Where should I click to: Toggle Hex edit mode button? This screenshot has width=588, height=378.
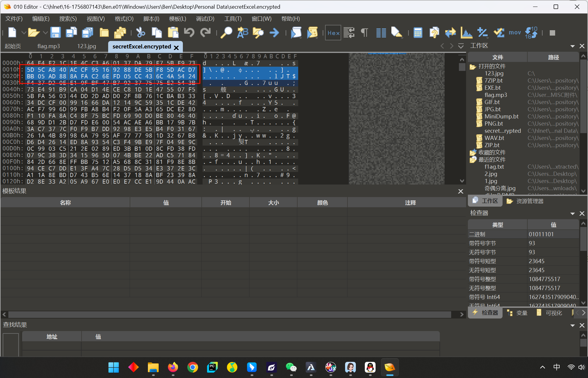pyautogui.click(x=333, y=33)
